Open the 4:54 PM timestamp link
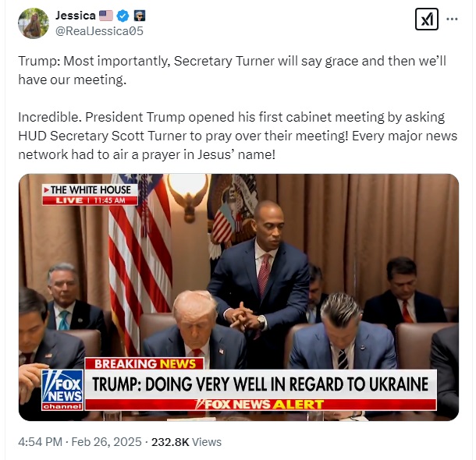The image size is (476, 460). pos(41,442)
